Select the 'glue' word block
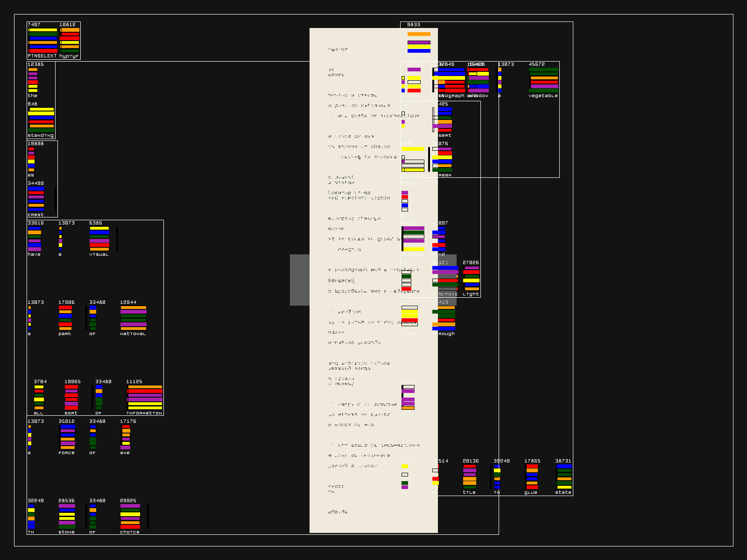The height and width of the screenshot is (560, 747). (x=532, y=477)
